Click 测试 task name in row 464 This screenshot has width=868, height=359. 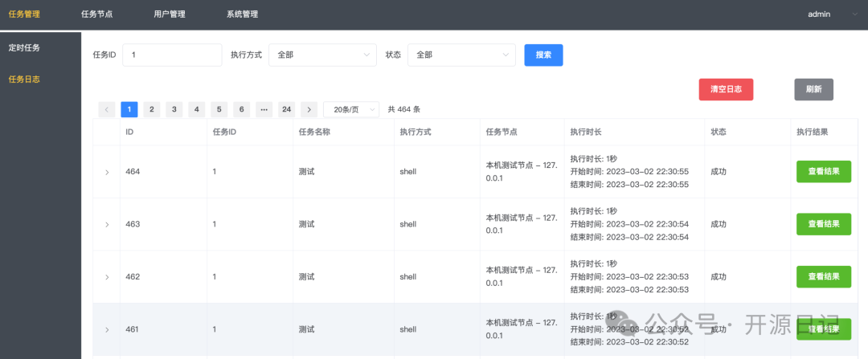tap(307, 172)
